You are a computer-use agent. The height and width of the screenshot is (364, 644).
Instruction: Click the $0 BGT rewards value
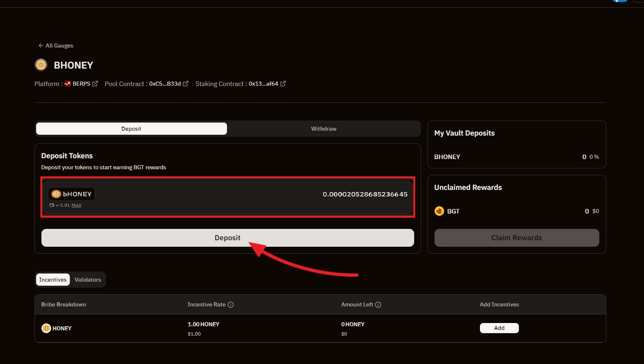(x=596, y=211)
